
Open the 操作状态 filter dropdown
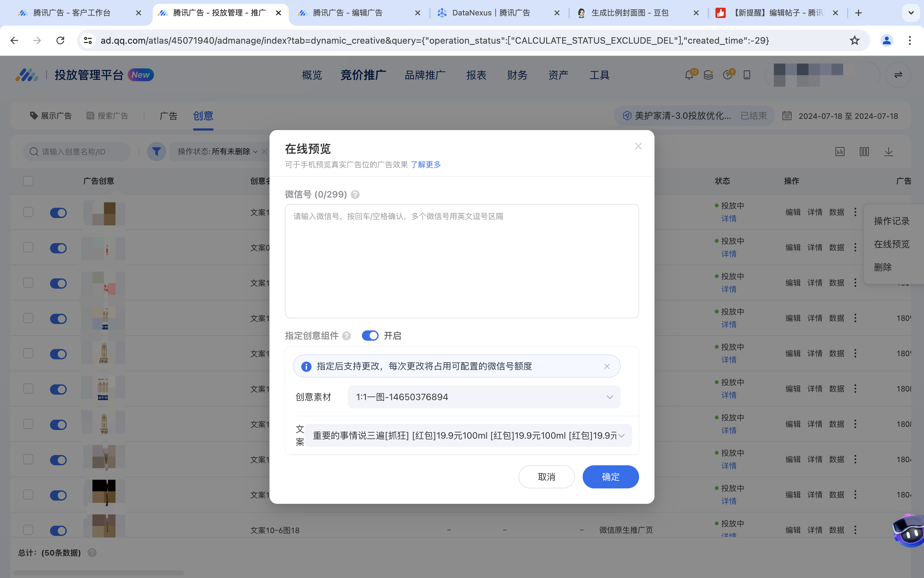(218, 152)
